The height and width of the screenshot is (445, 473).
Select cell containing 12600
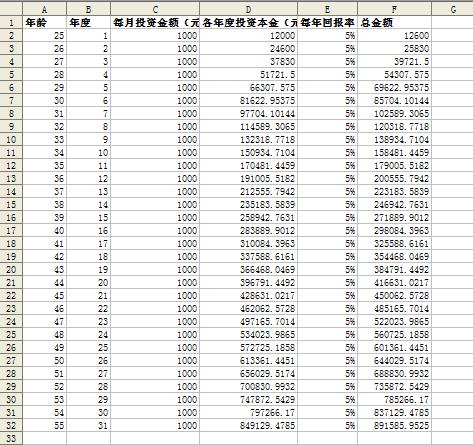tap(394, 35)
